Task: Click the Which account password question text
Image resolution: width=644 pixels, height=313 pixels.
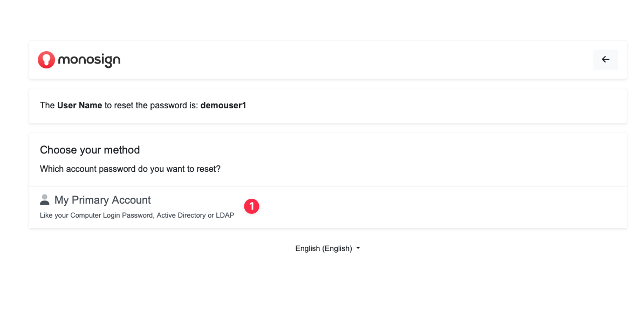Action: (x=130, y=169)
